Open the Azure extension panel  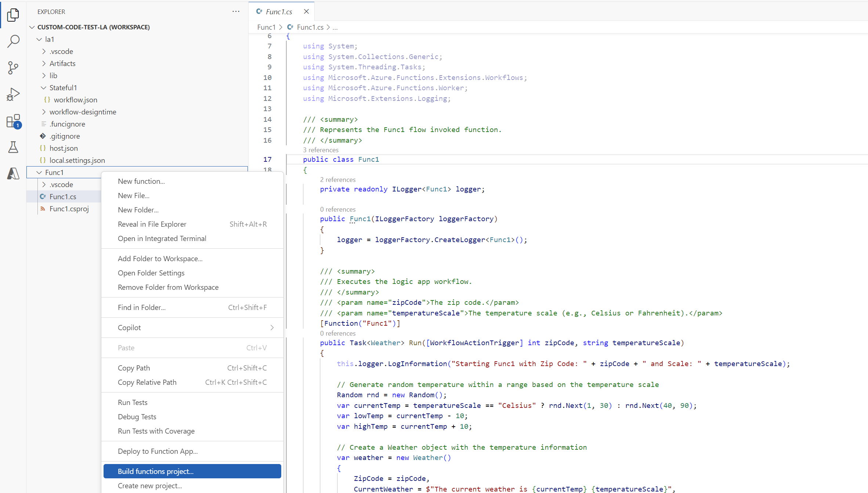13,174
